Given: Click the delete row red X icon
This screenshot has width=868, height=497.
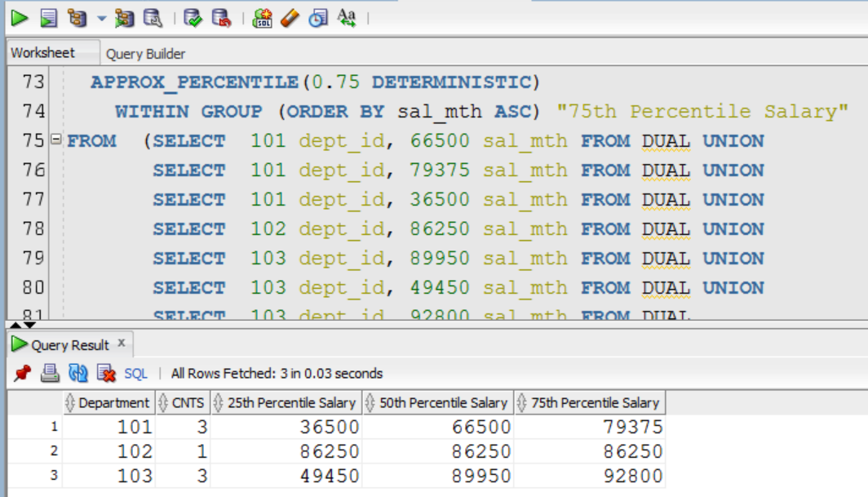Looking at the screenshot, I should tap(106, 374).
